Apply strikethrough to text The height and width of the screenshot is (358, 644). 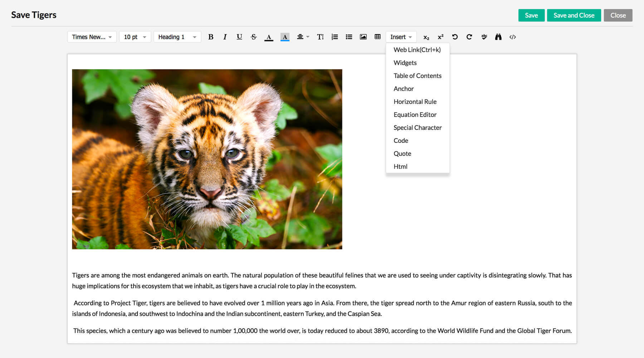[254, 37]
